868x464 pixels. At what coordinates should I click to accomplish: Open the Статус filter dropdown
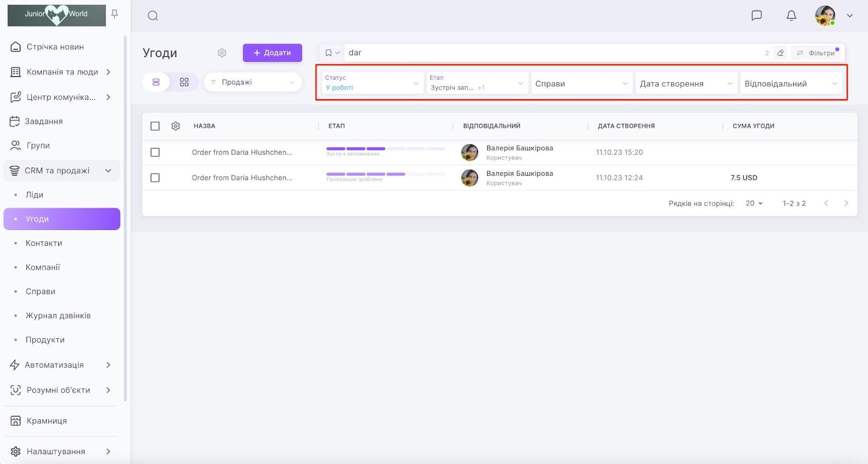(372, 83)
